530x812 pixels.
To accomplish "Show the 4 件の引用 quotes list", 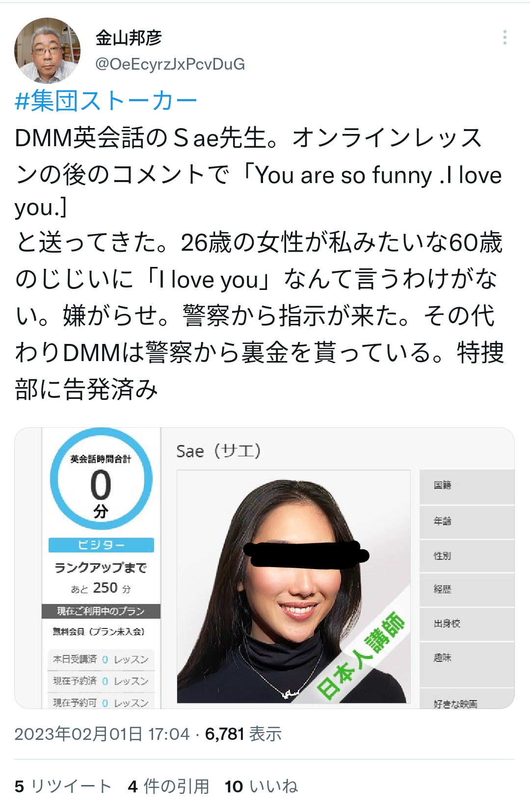I will pos(168,786).
